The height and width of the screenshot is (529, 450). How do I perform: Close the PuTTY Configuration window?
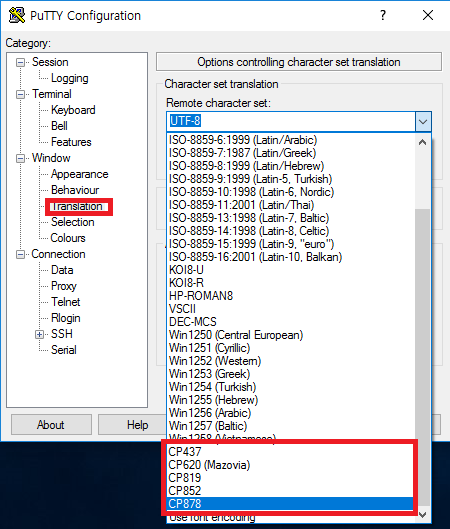pos(428,15)
